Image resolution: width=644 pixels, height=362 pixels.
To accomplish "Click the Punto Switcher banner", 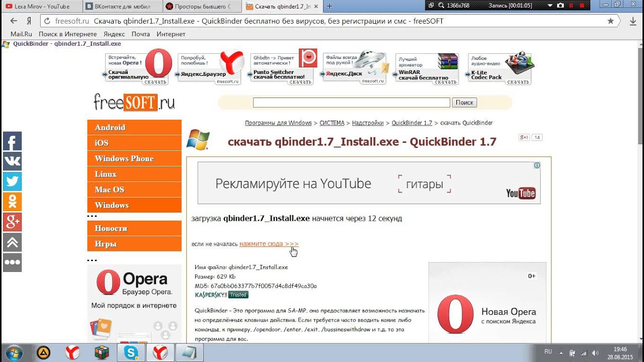I will (x=284, y=67).
